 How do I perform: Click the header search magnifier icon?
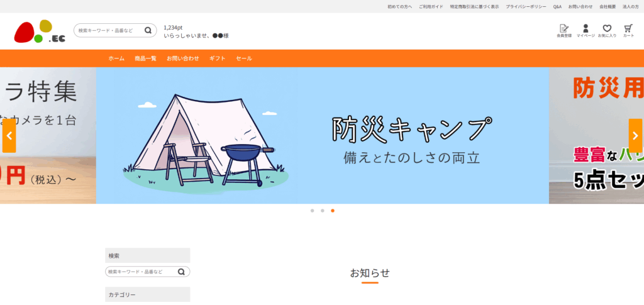pos(148,30)
